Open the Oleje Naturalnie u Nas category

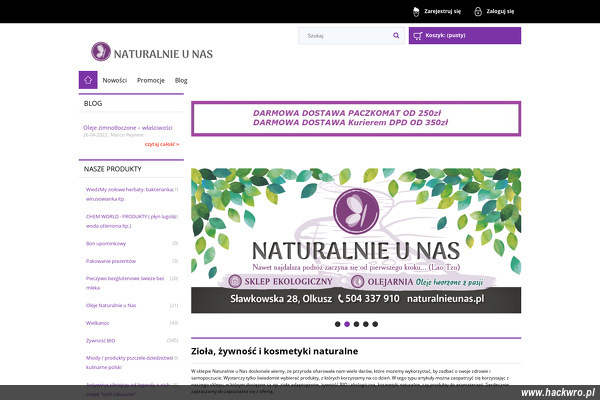[x=111, y=305]
